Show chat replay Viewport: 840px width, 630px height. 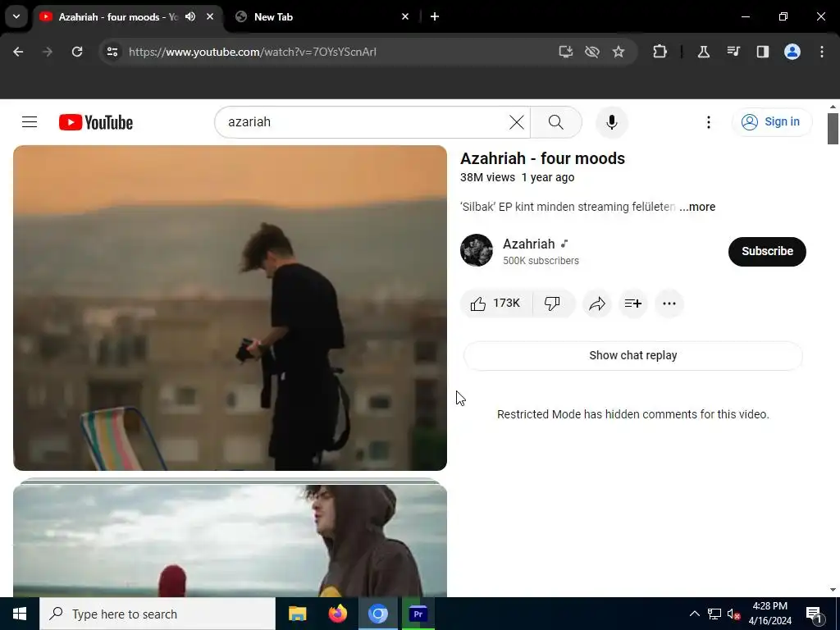pos(633,356)
